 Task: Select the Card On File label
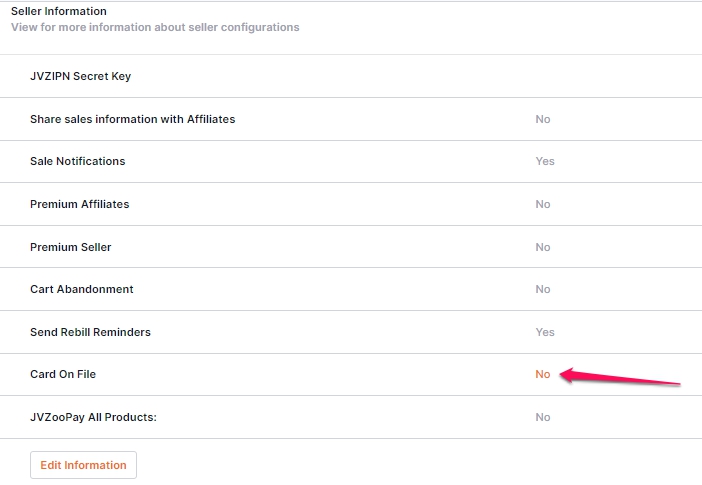pyautogui.click(x=62, y=374)
